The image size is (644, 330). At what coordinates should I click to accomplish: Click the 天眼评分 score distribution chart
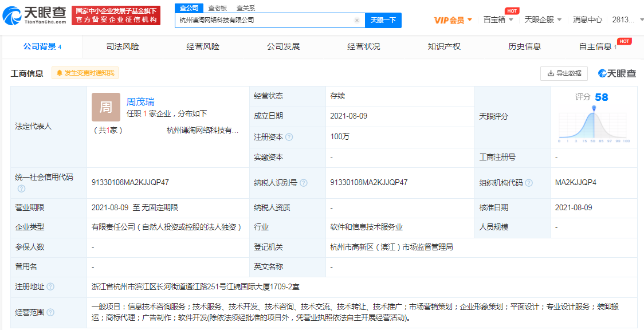[x=594, y=123]
